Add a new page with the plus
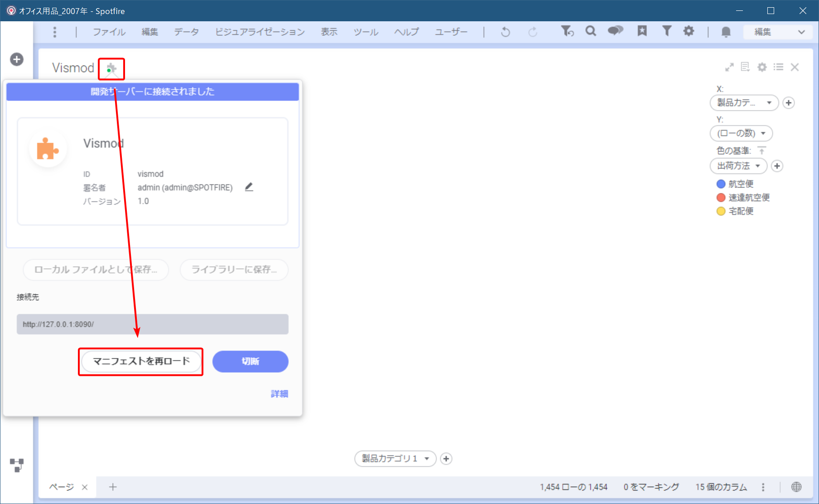The image size is (819, 504). click(113, 487)
